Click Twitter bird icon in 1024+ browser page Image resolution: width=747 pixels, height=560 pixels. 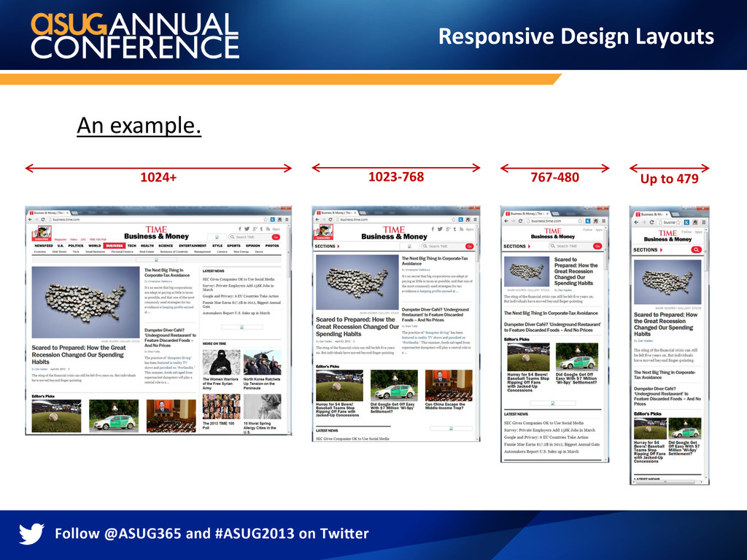pos(247,229)
